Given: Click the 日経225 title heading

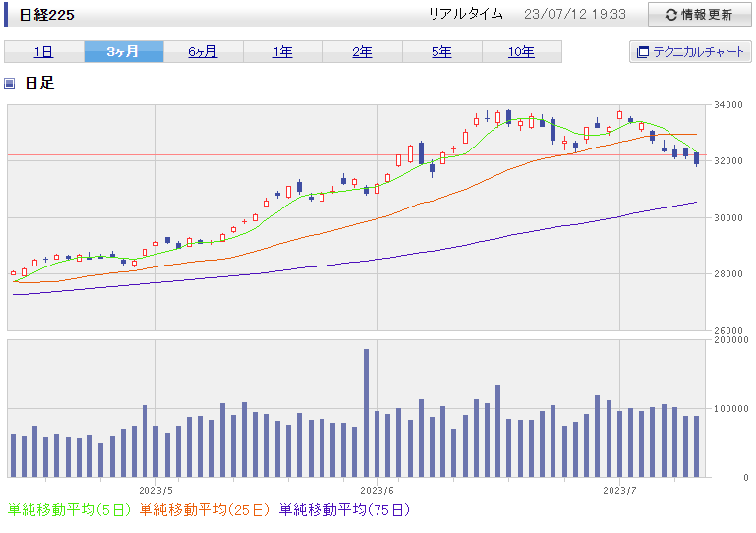Looking at the screenshot, I should click(46, 15).
